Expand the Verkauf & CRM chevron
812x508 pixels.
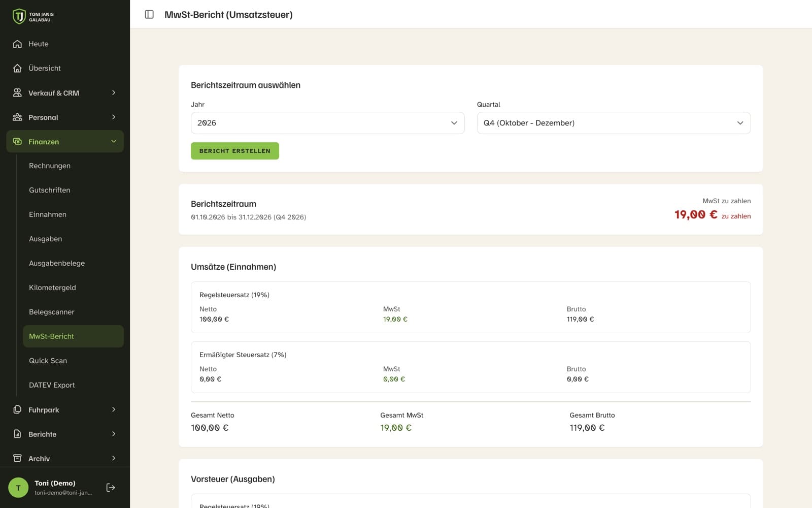tap(114, 92)
